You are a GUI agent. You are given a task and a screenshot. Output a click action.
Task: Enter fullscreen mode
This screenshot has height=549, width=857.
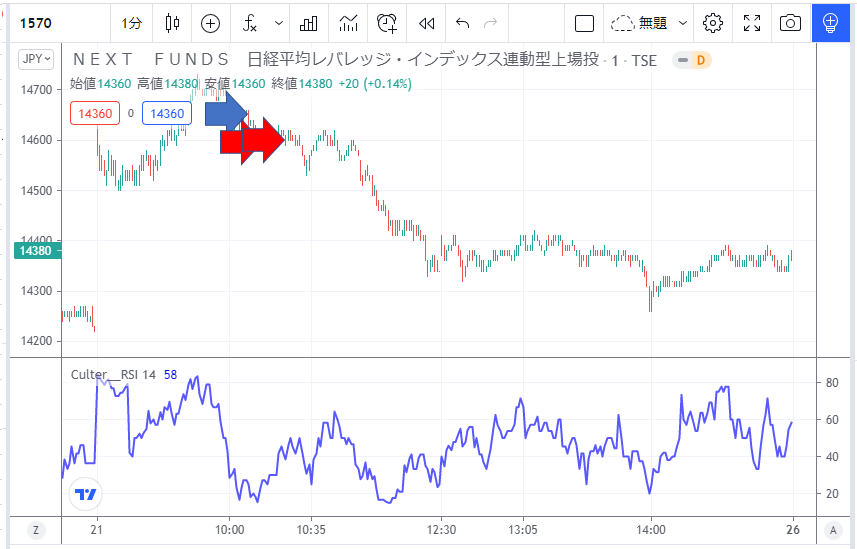[752, 23]
